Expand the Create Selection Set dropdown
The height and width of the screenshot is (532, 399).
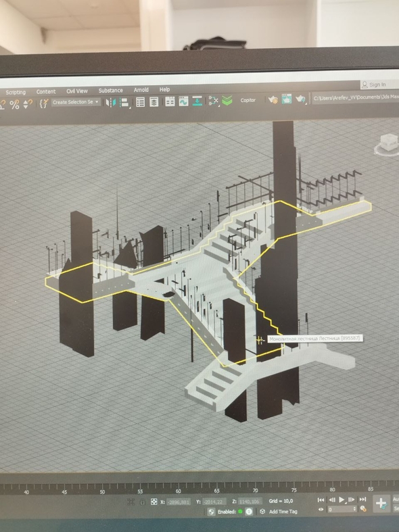coord(76,102)
